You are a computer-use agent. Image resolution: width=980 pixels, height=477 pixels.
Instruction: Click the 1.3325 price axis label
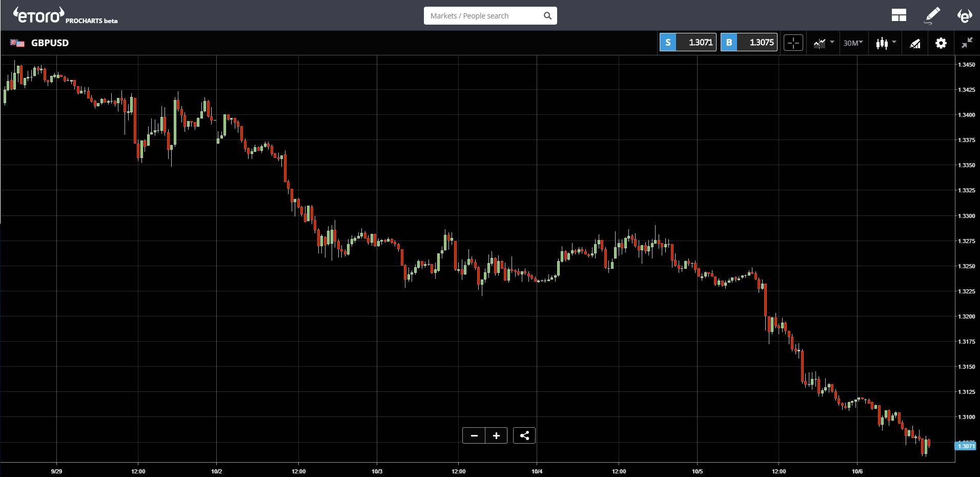coord(967,190)
